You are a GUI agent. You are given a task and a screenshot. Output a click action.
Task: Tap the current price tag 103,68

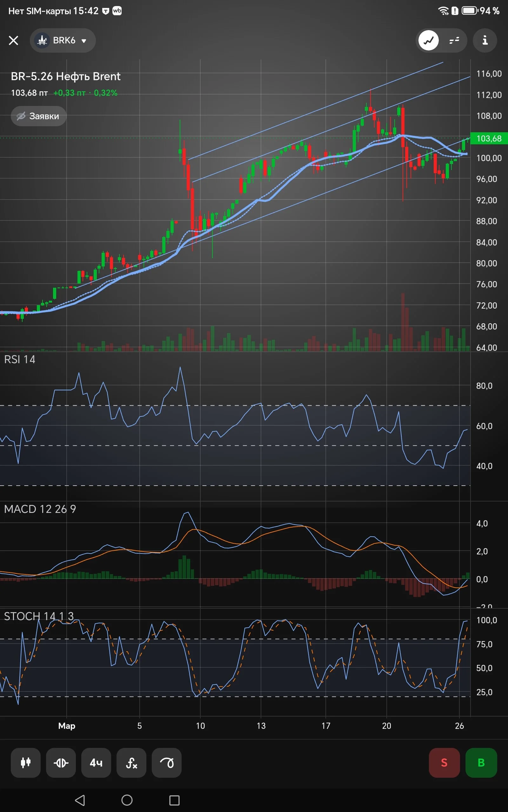pos(489,138)
